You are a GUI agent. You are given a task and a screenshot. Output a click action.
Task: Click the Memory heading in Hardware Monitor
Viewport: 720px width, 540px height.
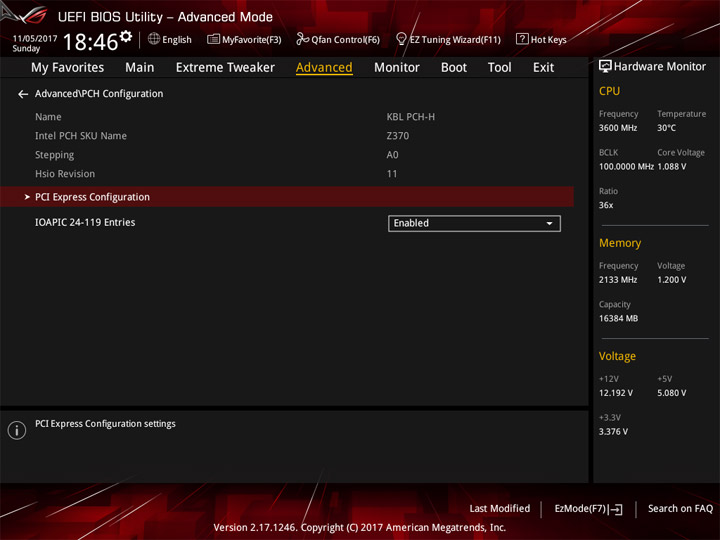tap(620, 243)
